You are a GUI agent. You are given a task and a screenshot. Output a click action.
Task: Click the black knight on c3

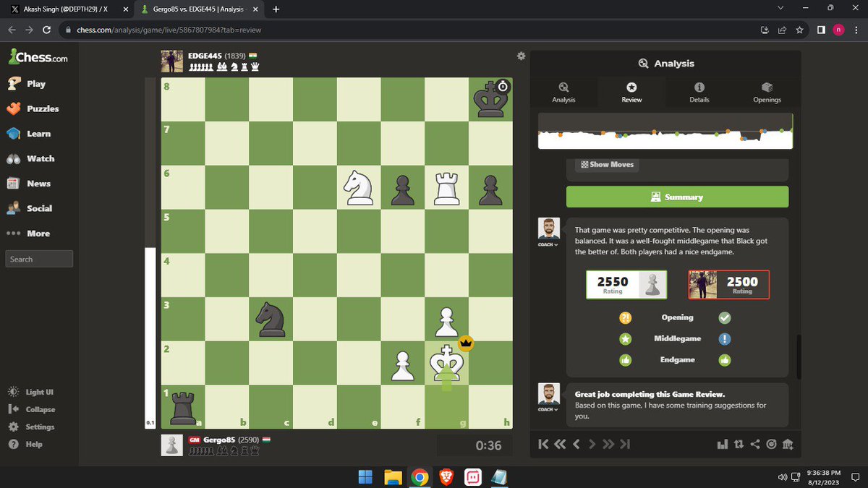pos(271,318)
